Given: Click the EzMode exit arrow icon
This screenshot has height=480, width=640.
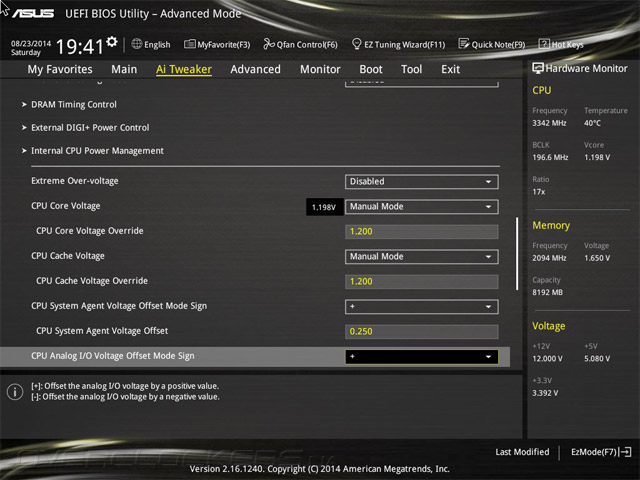Looking at the screenshot, I should [x=625, y=452].
